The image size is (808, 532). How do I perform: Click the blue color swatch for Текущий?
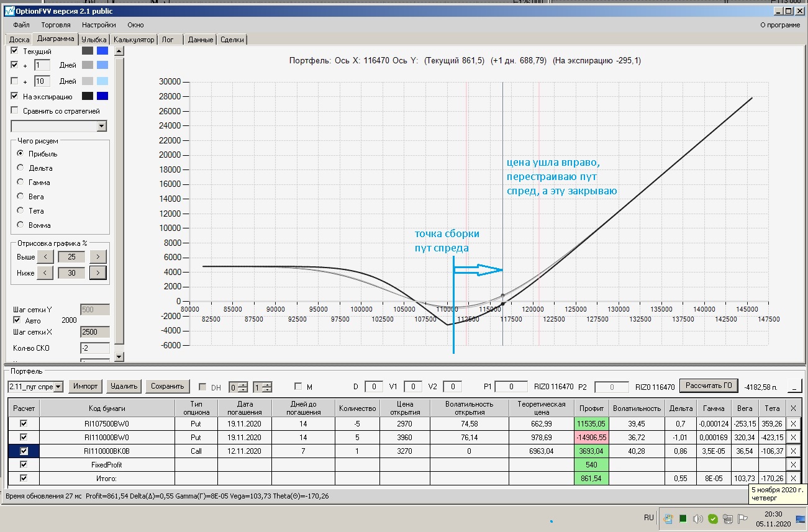click(x=102, y=51)
